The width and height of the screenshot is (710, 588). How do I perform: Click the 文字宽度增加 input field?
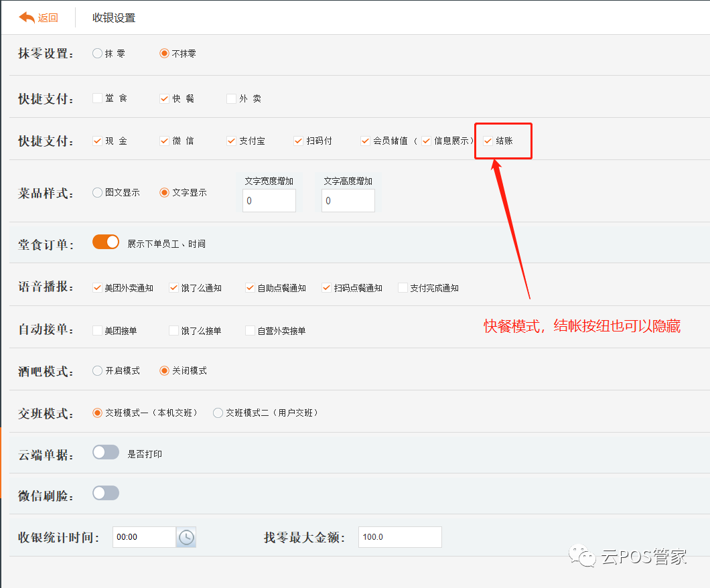[x=269, y=200]
